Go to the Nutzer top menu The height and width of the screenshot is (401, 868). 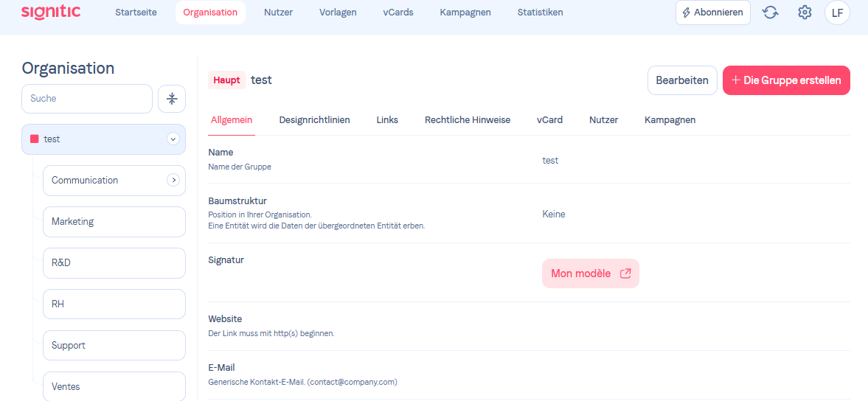(279, 13)
